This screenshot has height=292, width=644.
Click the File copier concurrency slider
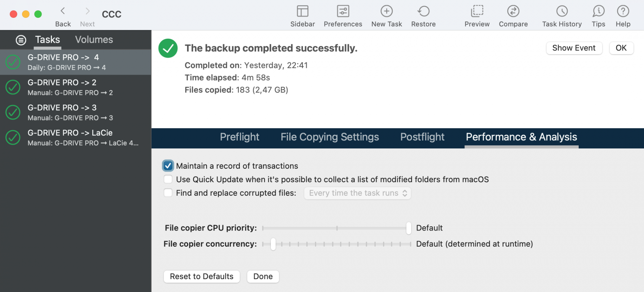click(273, 244)
